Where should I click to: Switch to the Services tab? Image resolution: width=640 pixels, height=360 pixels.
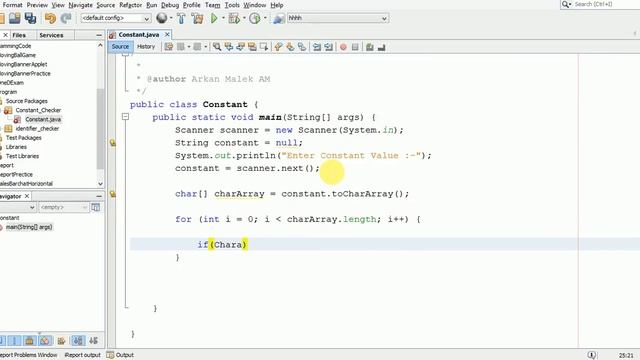point(51,35)
